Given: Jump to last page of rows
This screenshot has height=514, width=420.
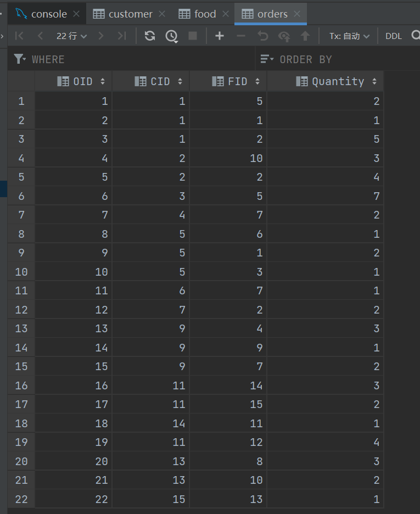Looking at the screenshot, I should pos(122,36).
